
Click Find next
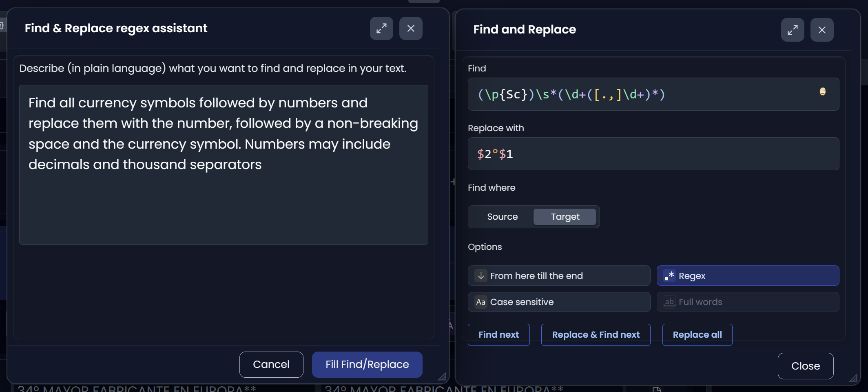tap(498, 334)
